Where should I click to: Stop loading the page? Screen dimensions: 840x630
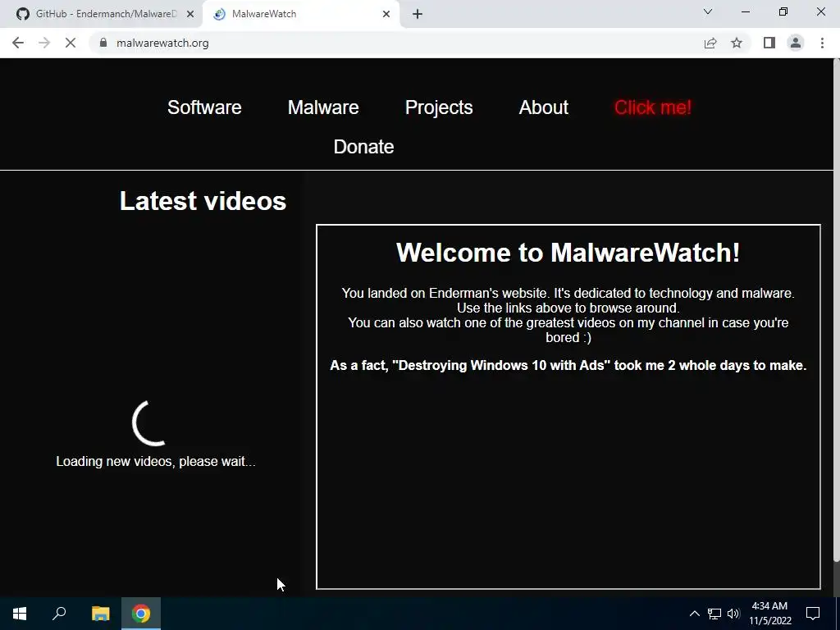pyautogui.click(x=71, y=43)
